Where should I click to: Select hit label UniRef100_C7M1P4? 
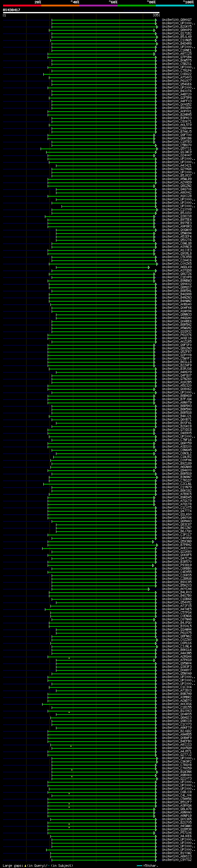click(x=177, y=71)
